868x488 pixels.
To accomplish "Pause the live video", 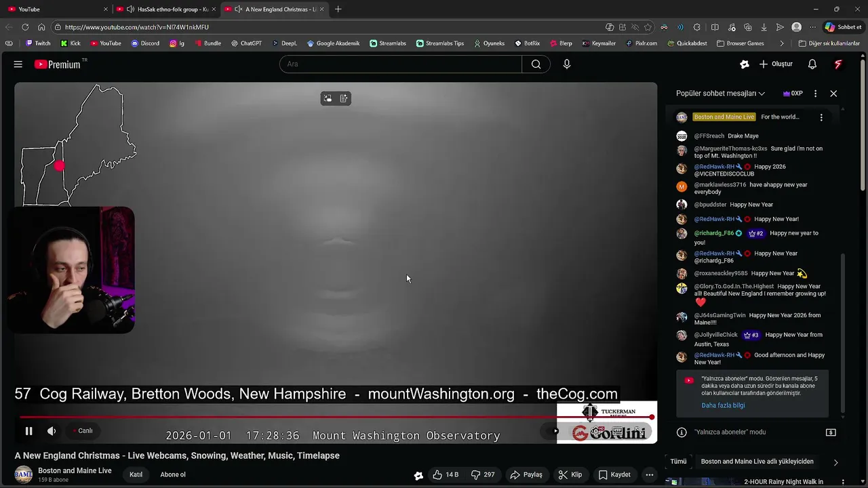I will [28, 431].
